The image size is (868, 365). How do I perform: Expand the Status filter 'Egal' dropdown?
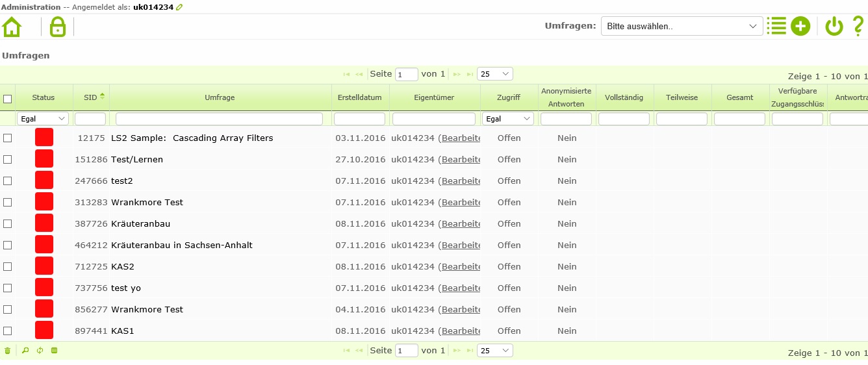pyautogui.click(x=43, y=119)
